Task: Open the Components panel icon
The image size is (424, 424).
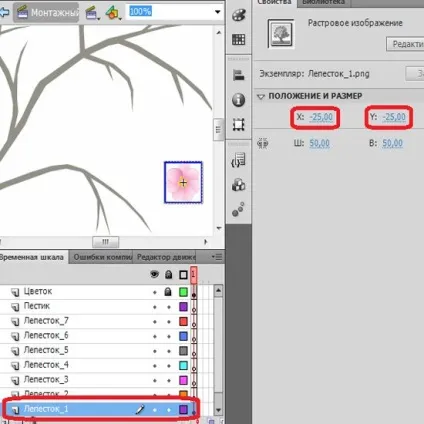Action: pos(239,185)
